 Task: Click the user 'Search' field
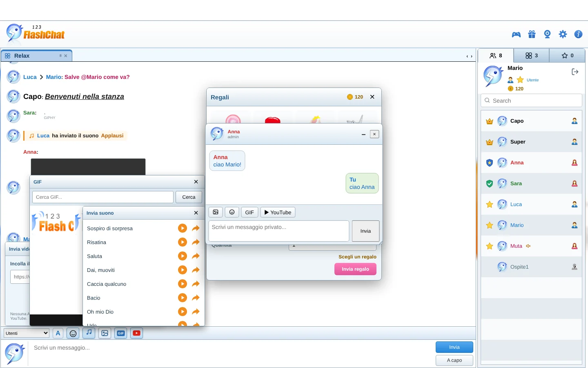click(x=531, y=101)
